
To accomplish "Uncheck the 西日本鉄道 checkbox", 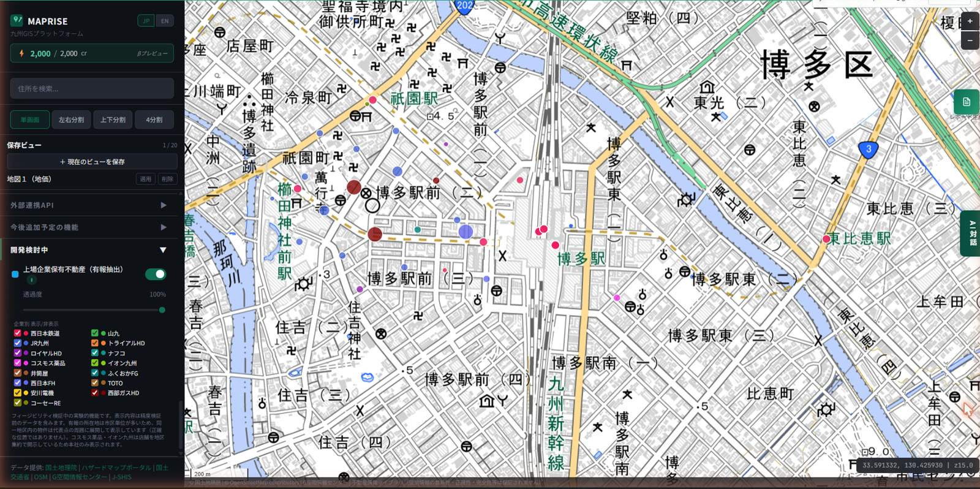I will (18, 333).
